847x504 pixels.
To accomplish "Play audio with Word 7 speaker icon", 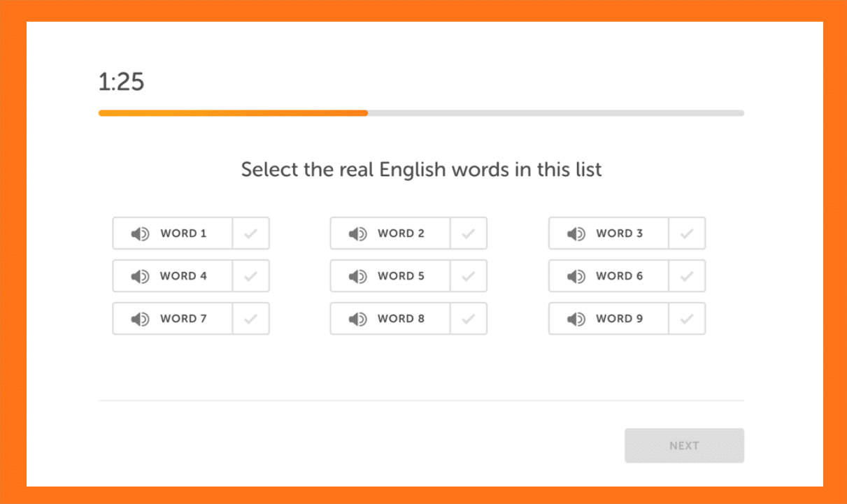I will pyautogui.click(x=140, y=319).
